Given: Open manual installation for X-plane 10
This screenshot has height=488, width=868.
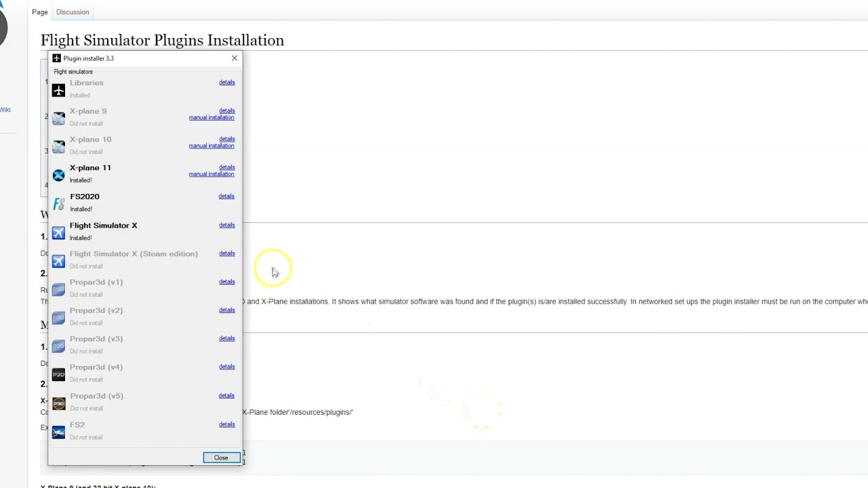Looking at the screenshot, I should point(212,146).
